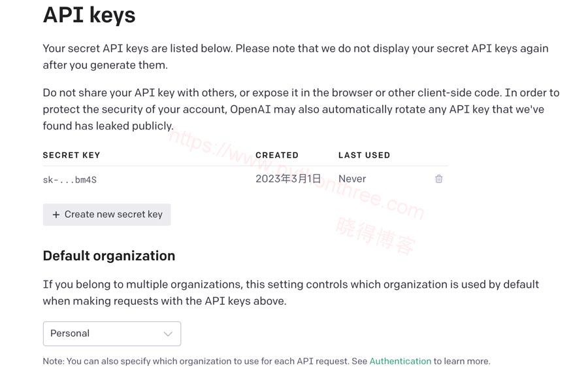Click the Default organization heading

click(x=108, y=256)
